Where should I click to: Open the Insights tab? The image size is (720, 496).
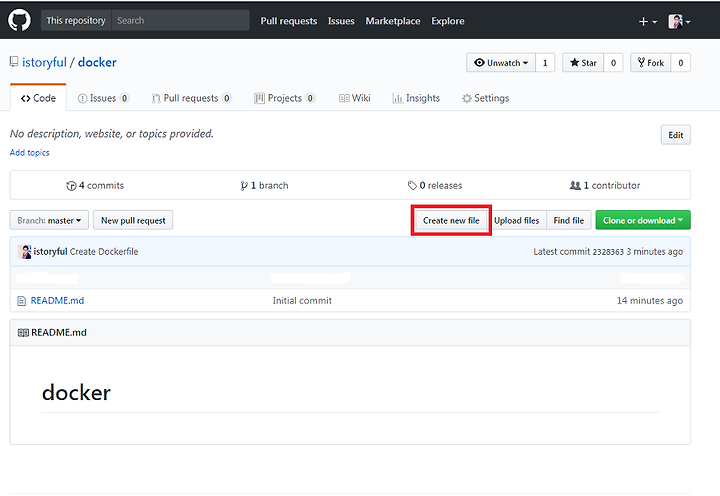pos(416,98)
